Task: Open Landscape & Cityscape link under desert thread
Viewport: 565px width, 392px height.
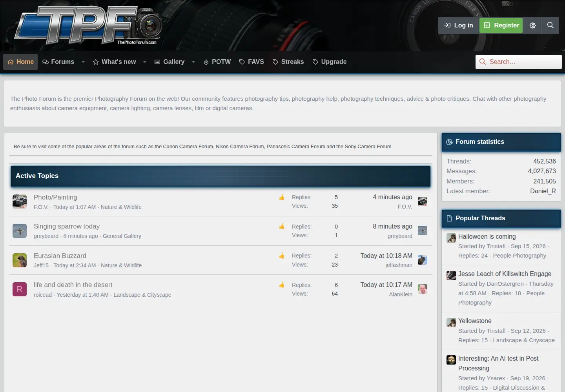Action: (x=142, y=295)
